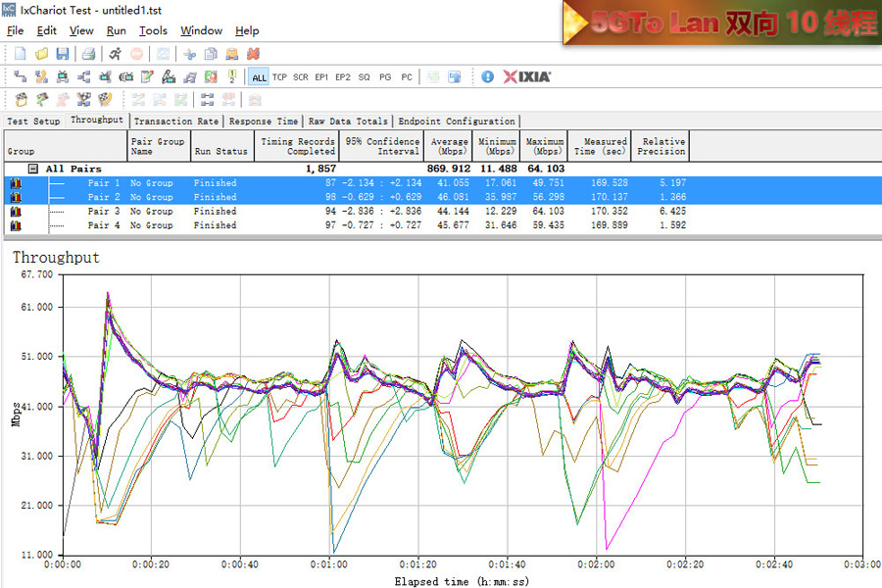Select the Pair 3 row
The height and width of the screenshot is (588, 882).
pyautogui.click(x=104, y=211)
